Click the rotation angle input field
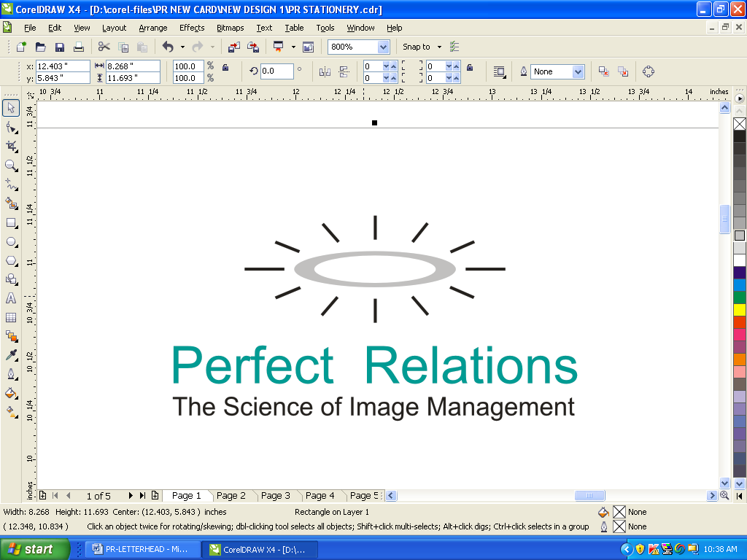The width and height of the screenshot is (747, 560). 276,71
